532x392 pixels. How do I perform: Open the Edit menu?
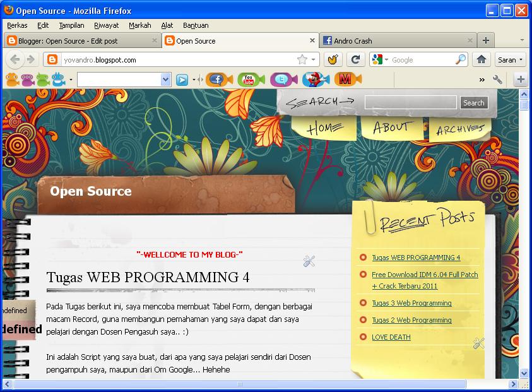tap(43, 25)
